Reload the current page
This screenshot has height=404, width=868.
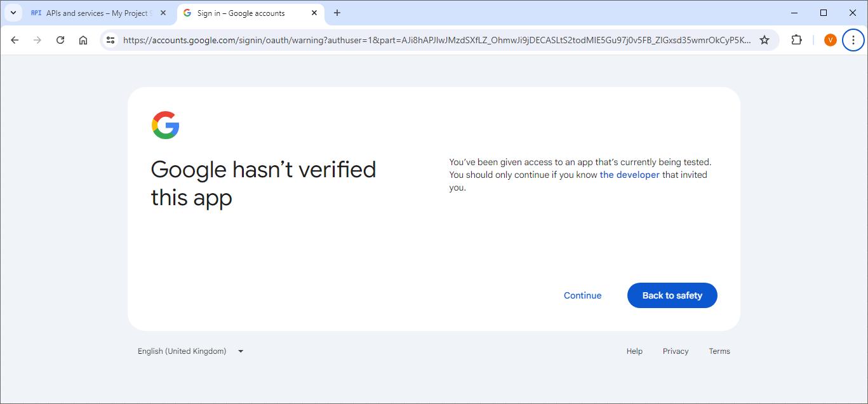[x=60, y=40]
